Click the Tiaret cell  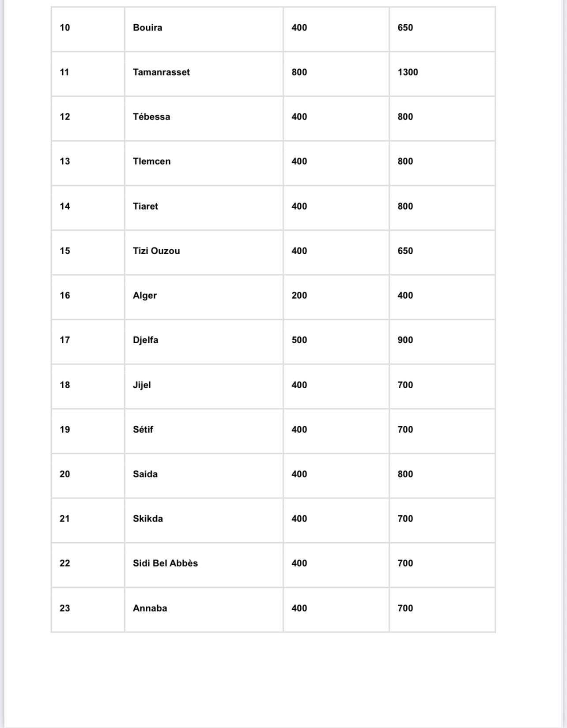[145, 206]
